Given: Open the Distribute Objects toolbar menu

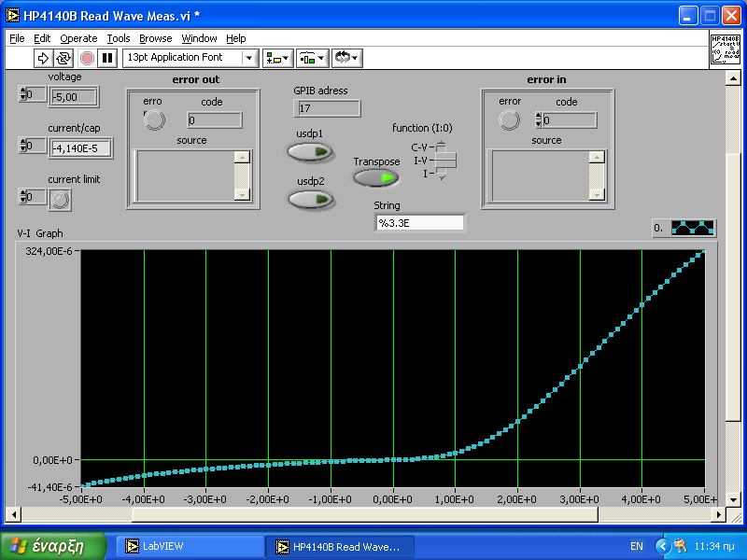Looking at the screenshot, I should [x=312, y=58].
